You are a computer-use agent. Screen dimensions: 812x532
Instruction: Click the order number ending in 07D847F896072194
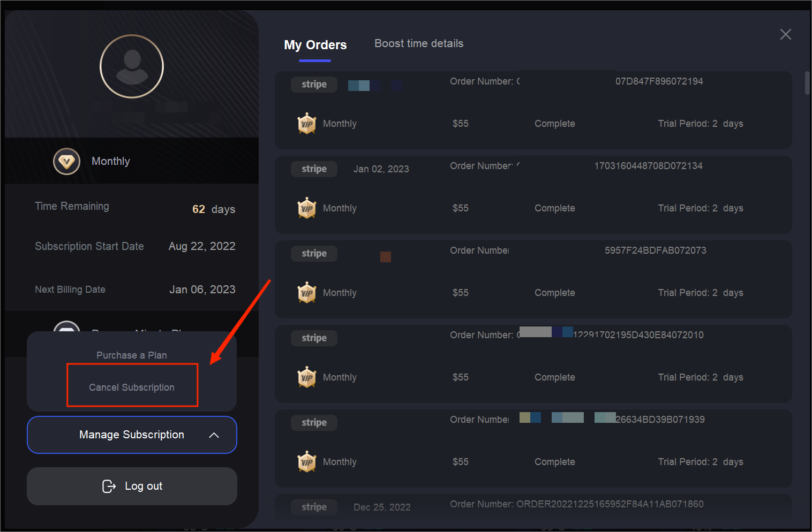click(x=659, y=81)
